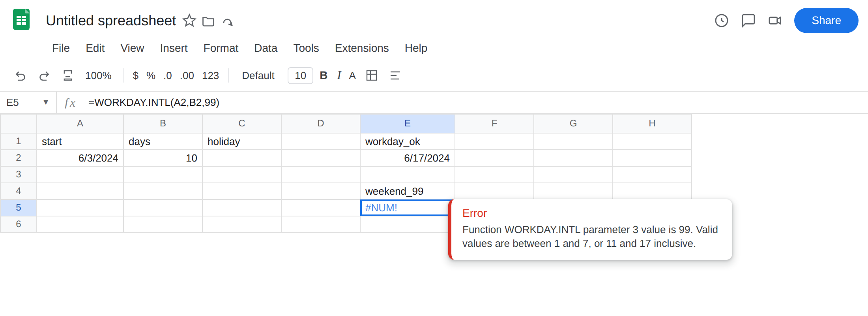This screenshot has width=868, height=316.
Task: Open the Extensions menu
Action: click(x=362, y=48)
